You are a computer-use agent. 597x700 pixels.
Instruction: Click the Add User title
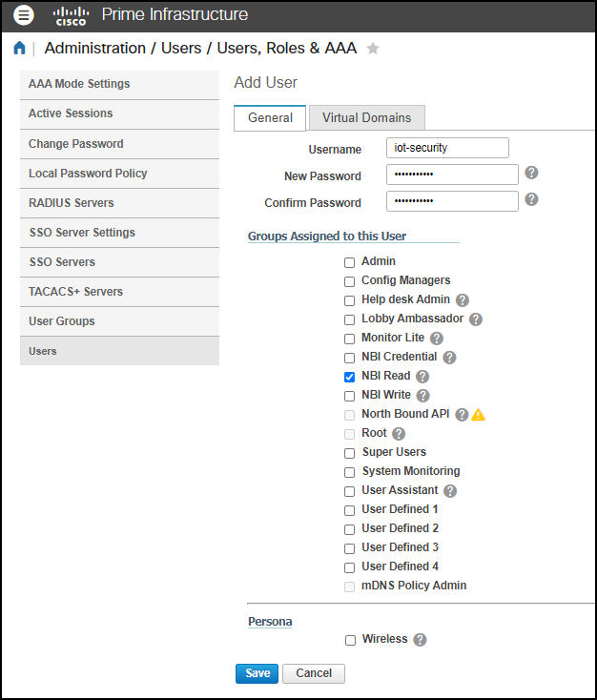click(x=266, y=83)
